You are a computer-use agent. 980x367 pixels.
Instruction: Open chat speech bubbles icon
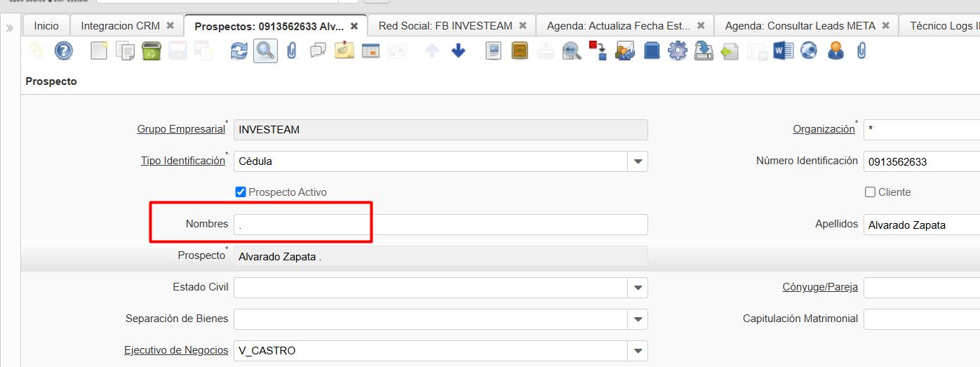[x=318, y=51]
